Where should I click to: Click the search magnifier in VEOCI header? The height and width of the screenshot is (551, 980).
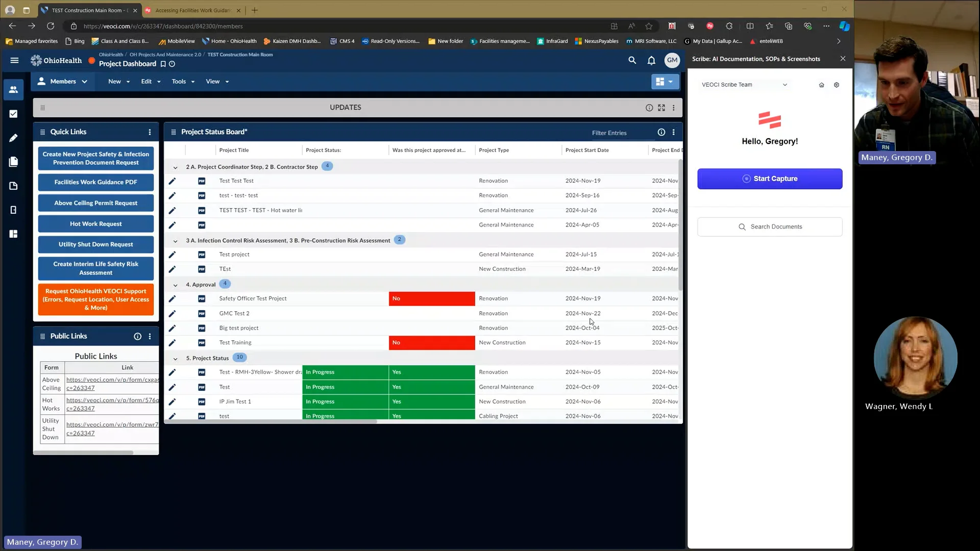coord(632,60)
